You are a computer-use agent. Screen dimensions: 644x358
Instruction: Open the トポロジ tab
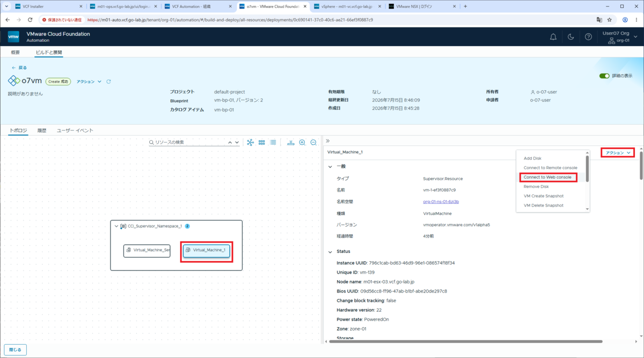point(18,130)
